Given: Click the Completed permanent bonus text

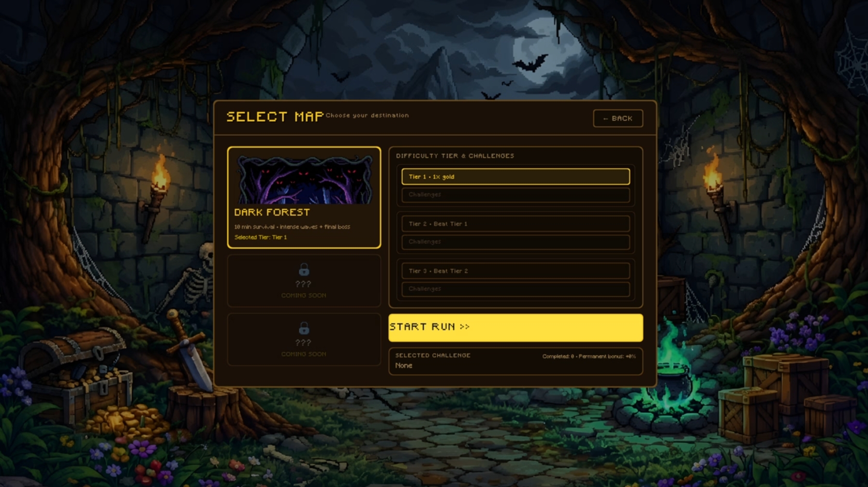Looking at the screenshot, I should 589,357.
